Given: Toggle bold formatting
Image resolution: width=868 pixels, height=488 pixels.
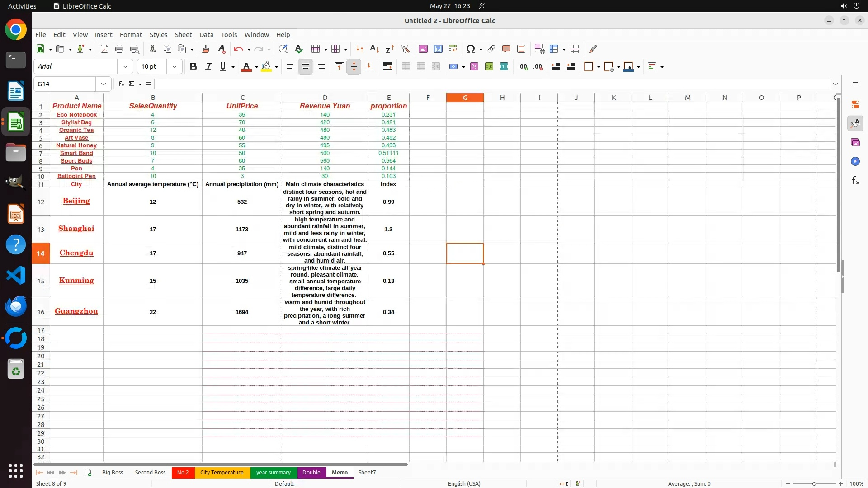Looking at the screenshot, I should pos(193,66).
